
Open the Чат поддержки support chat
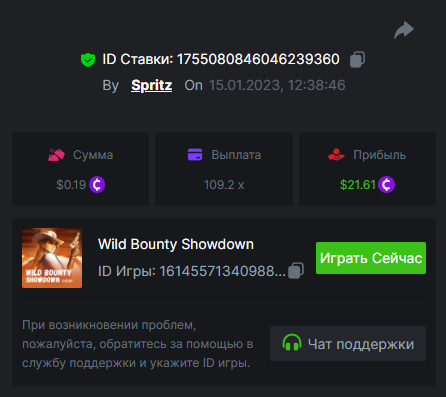coord(348,343)
